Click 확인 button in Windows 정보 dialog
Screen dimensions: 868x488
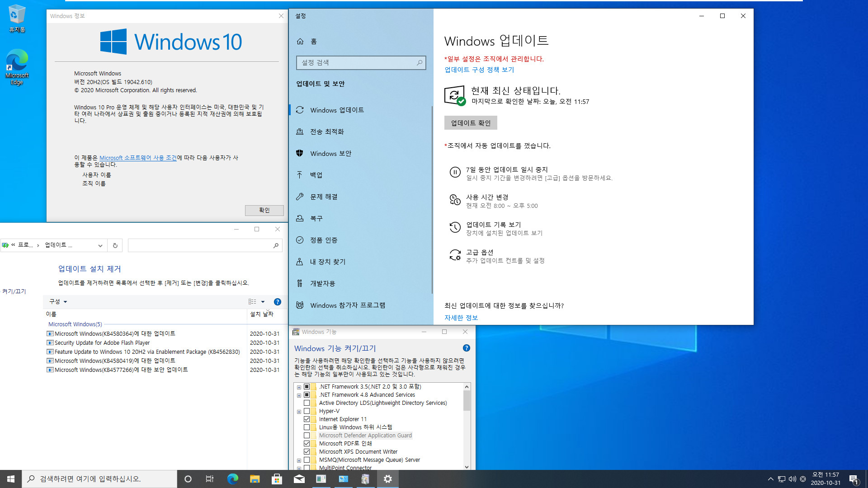tap(264, 210)
